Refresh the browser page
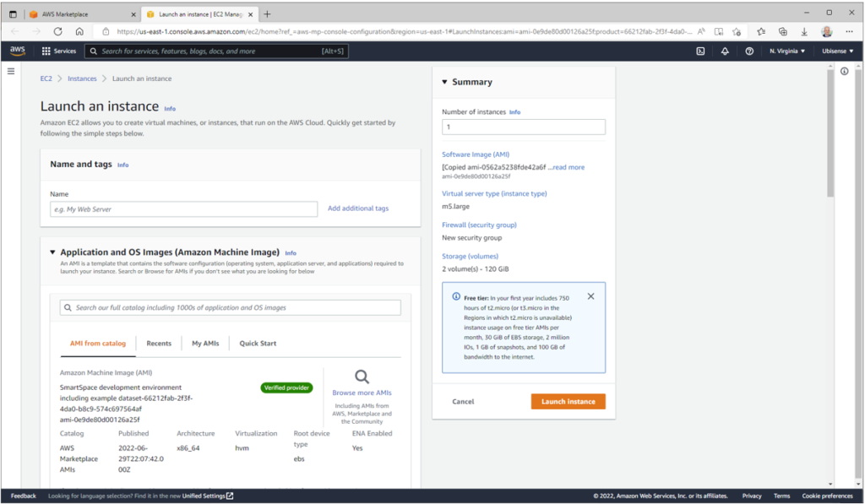865x504 pixels. click(58, 31)
